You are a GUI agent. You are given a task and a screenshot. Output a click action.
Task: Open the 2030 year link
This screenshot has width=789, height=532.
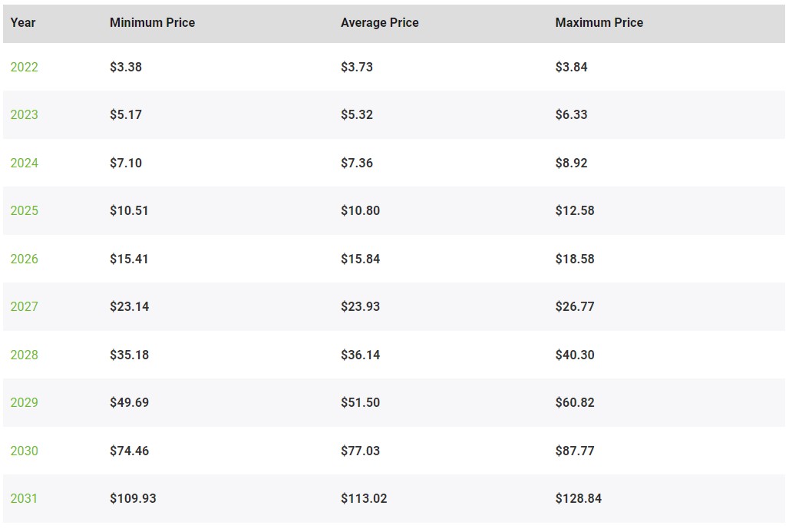tap(24, 451)
